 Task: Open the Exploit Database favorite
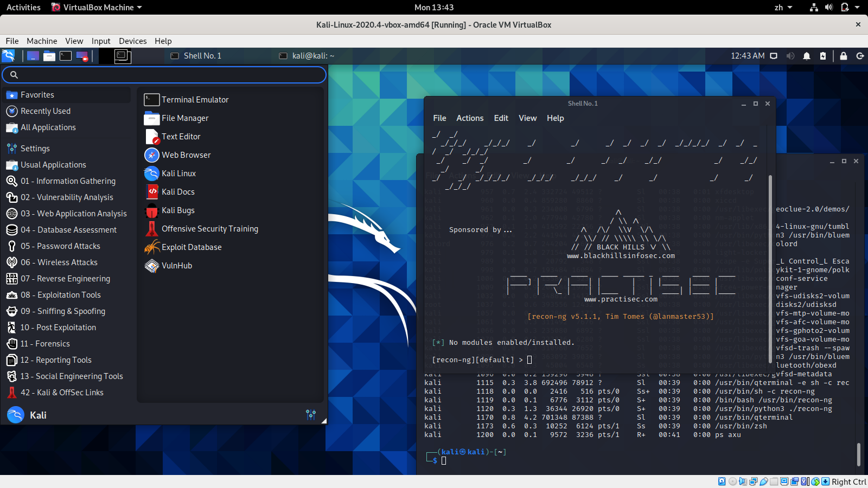tap(192, 247)
